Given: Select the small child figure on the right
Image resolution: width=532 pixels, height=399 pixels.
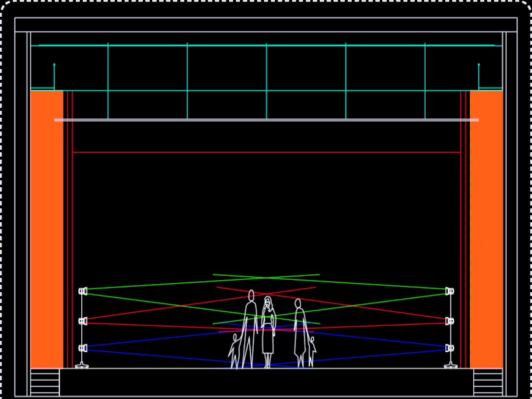Looking at the screenshot, I should coord(311,351).
